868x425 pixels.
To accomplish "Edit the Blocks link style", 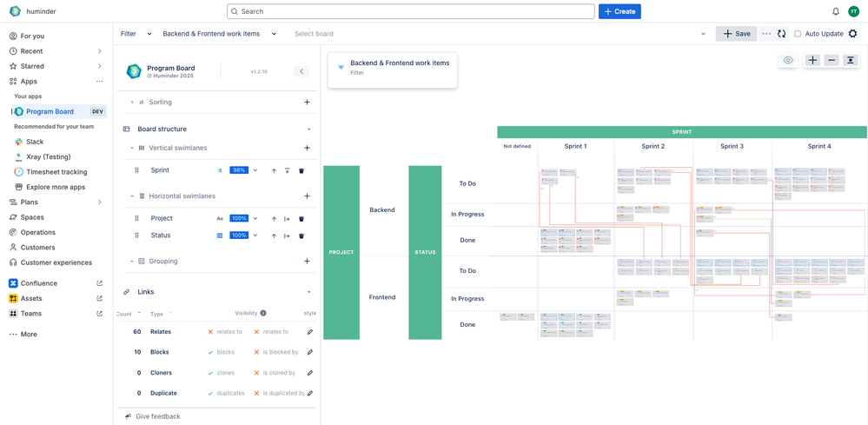I will [x=310, y=352].
